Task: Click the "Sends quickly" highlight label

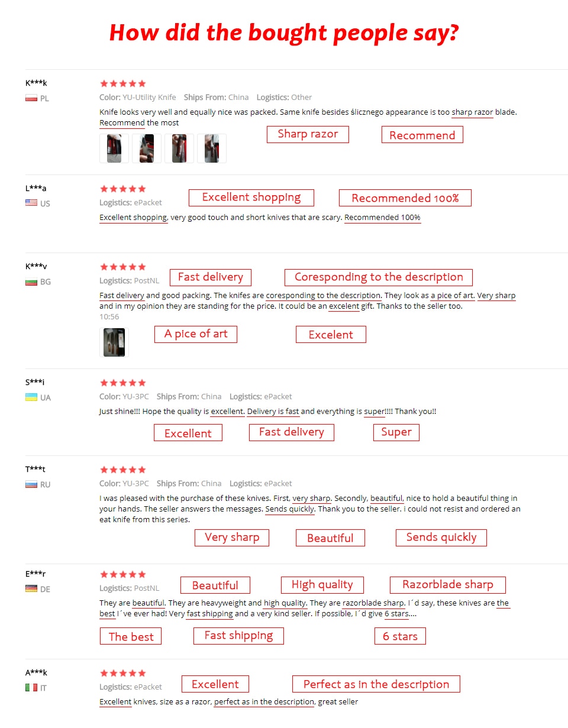Action: [441, 538]
